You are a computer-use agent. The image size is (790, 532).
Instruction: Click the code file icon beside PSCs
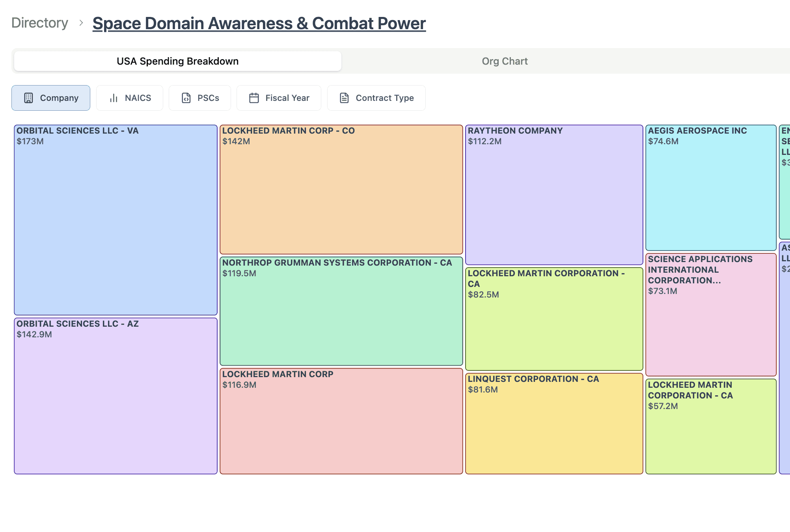186,98
